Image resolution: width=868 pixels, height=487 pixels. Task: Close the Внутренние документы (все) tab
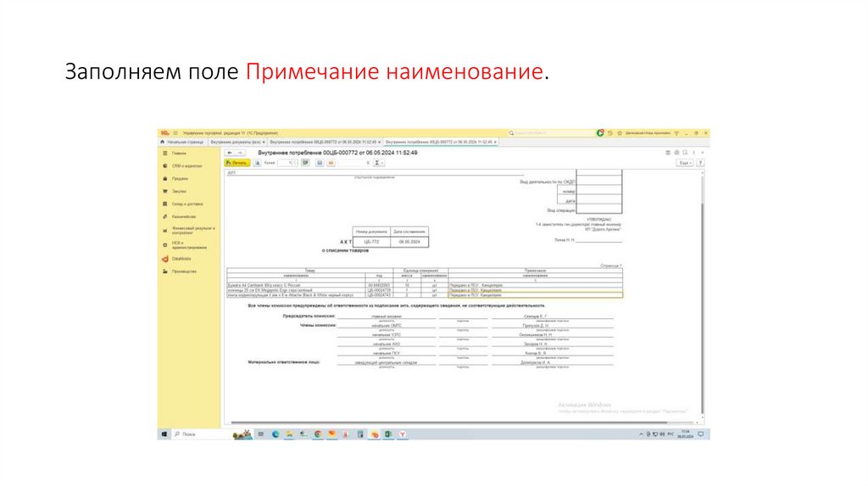pyautogui.click(x=264, y=143)
